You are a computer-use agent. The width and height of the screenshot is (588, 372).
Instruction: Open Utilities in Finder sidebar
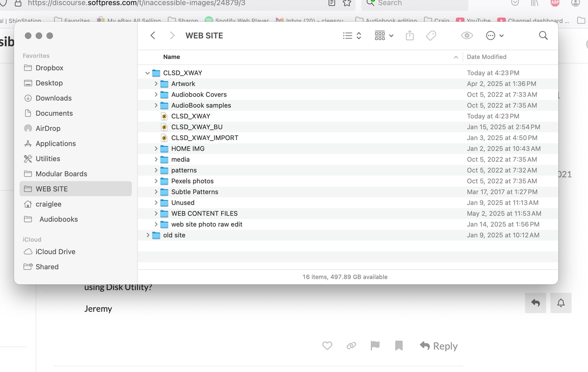click(75, 159)
